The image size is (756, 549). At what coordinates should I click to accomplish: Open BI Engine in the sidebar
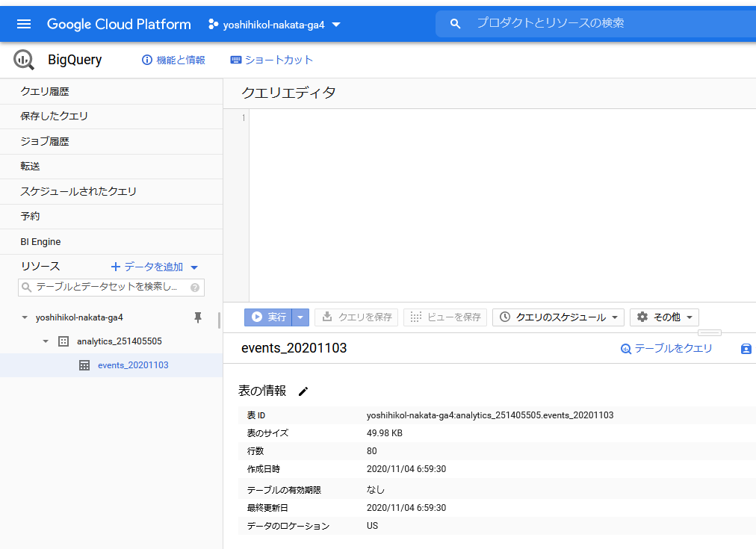111,241
